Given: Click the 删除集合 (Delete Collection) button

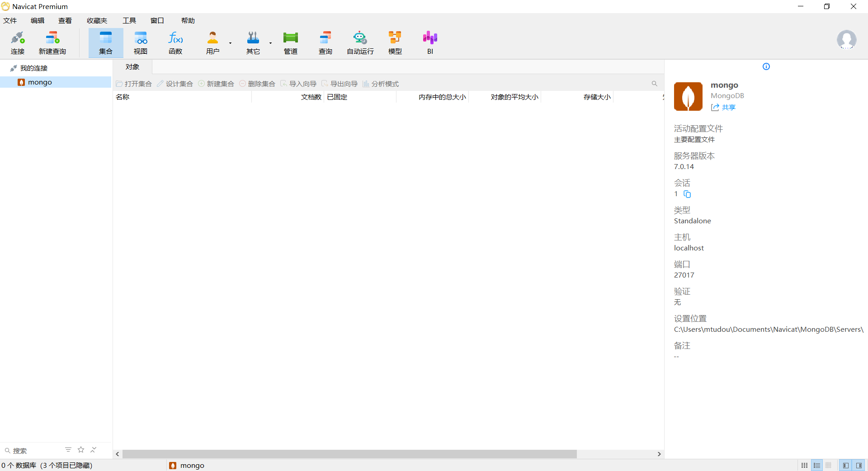Looking at the screenshot, I should 257,84.
